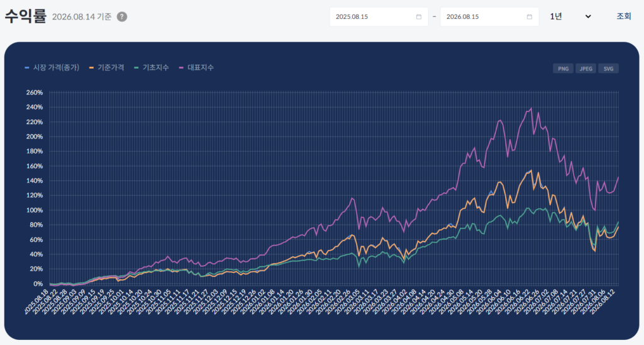Click the 260% y-axis label
Viewport: 644px width, 345px height.
(35, 93)
